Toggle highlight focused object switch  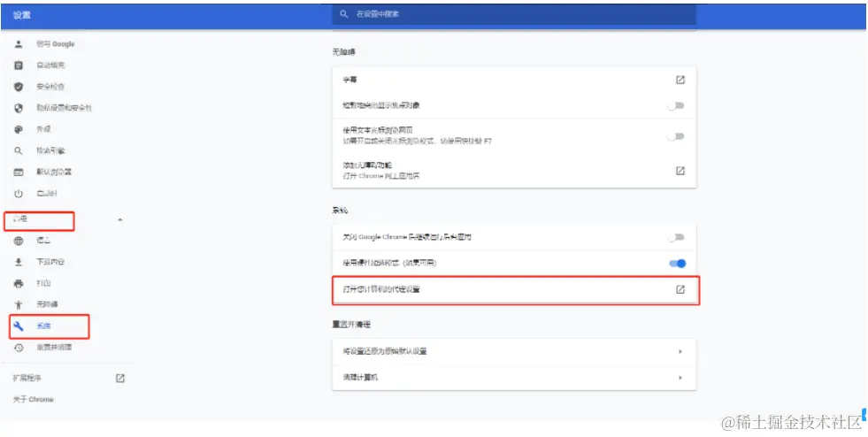(x=676, y=105)
